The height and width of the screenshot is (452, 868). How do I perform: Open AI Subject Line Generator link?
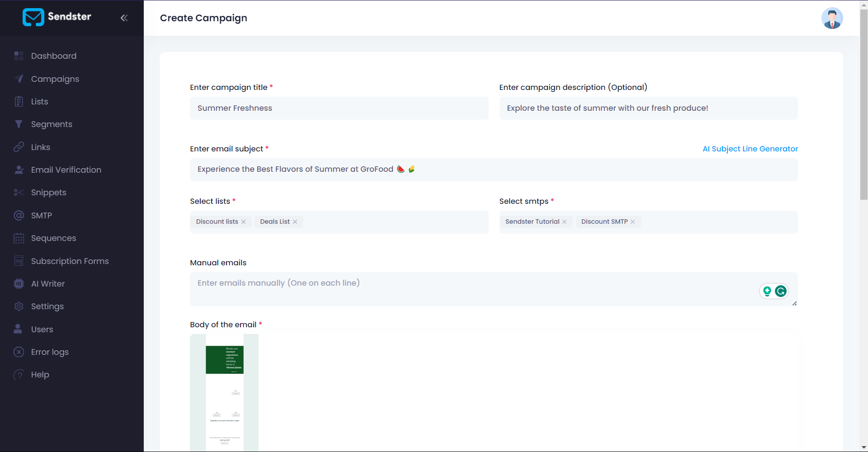(750, 149)
